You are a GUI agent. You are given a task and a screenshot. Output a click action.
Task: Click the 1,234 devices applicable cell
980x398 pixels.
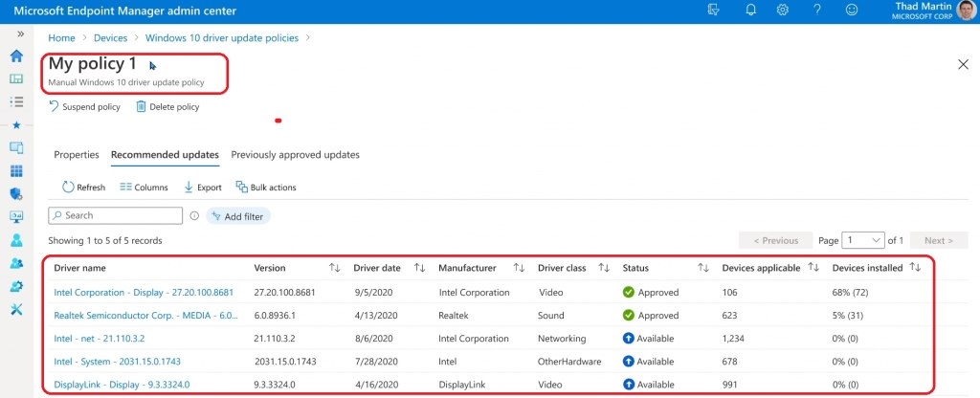coord(733,339)
